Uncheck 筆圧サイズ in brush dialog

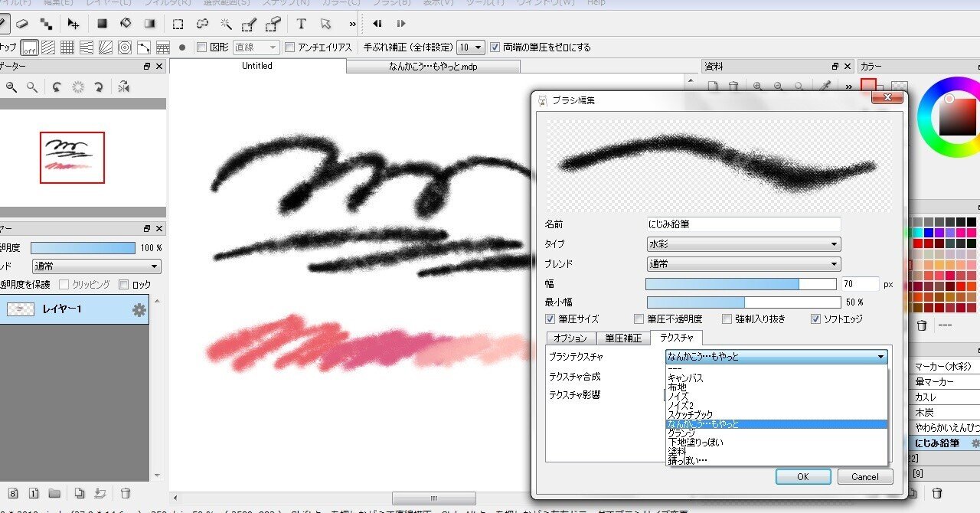pyautogui.click(x=550, y=319)
